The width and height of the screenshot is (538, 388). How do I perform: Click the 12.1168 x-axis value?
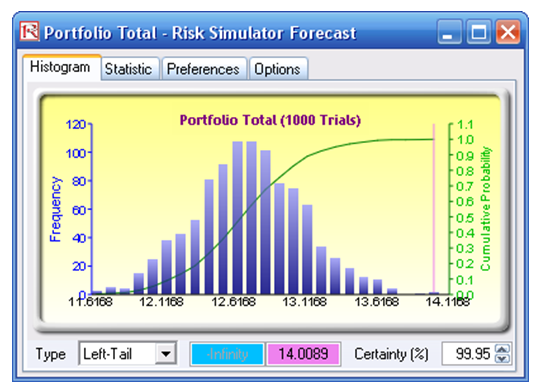tap(161, 302)
